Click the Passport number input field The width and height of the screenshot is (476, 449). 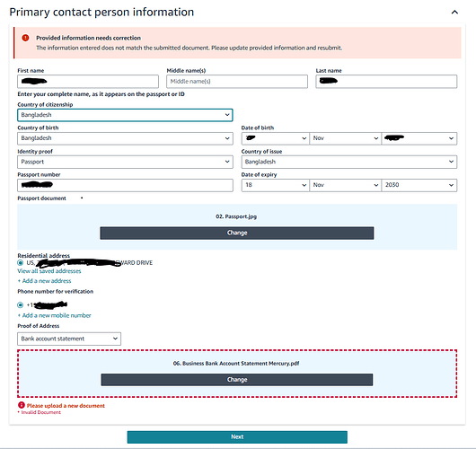click(x=125, y=185)
